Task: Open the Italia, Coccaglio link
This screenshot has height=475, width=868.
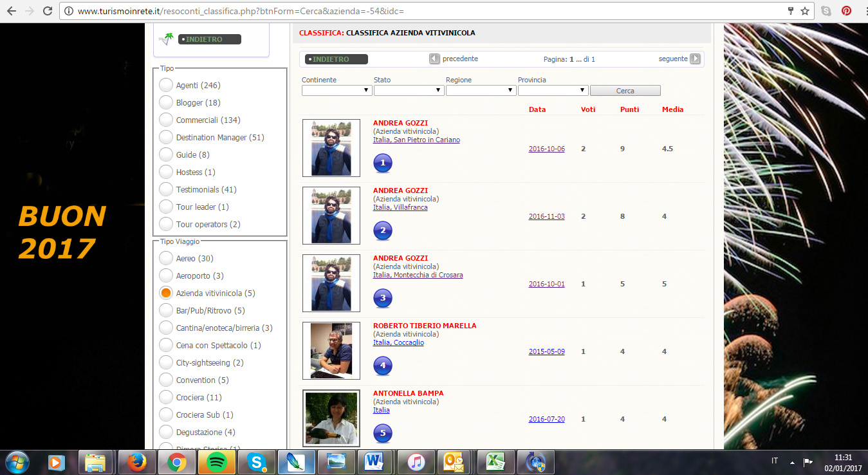Action: tap(398, 342)
